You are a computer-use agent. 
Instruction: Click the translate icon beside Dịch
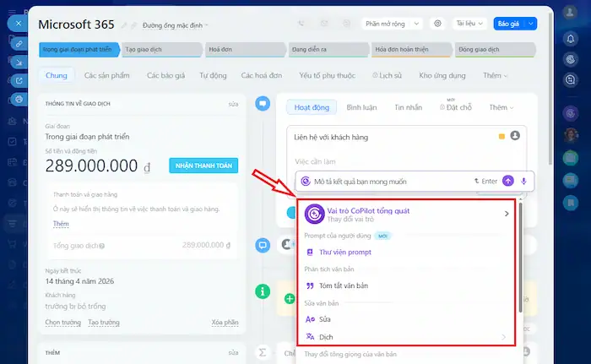pos(310,336)
